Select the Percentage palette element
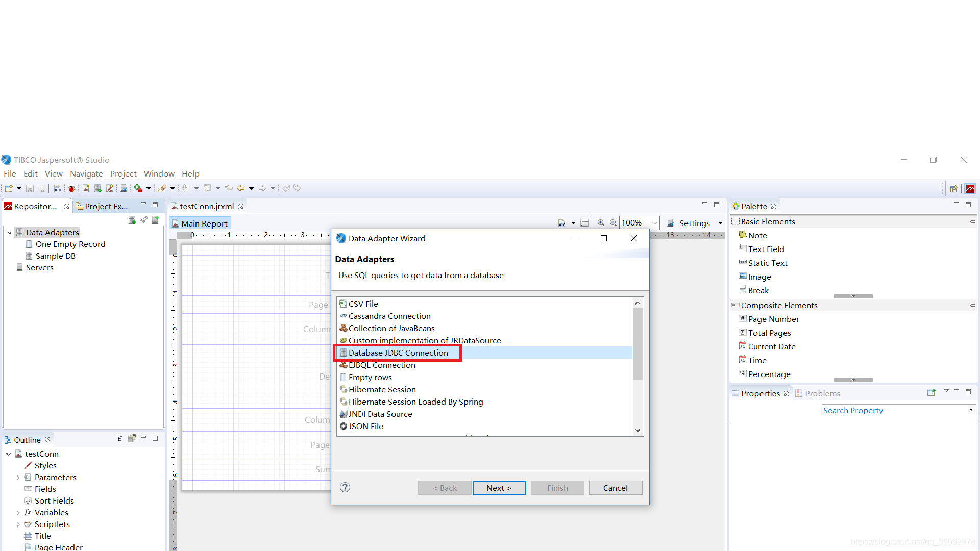Screen dimensions: 980x551 pos(764,374)
